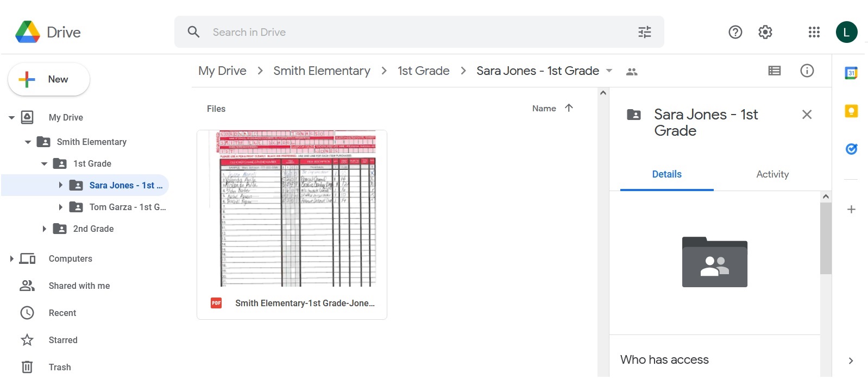Click the shared folder icon in details header
Viewport: 868px width, 392px height.
633,115
